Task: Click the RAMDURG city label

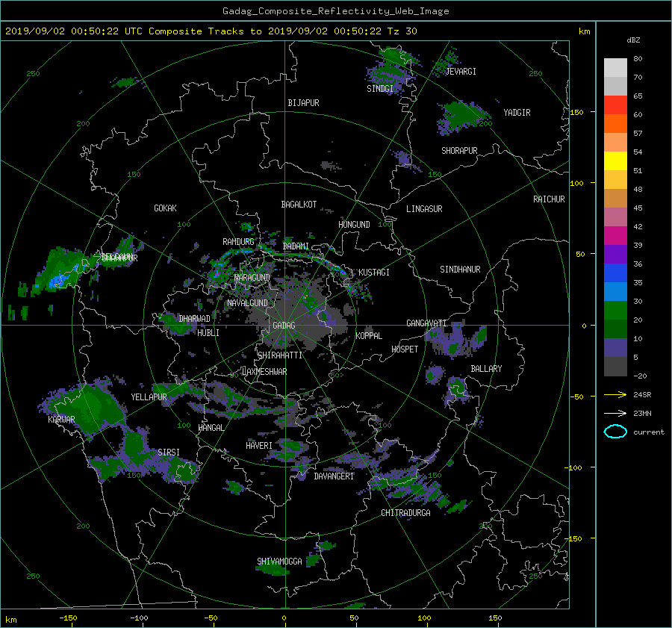Action: click(238, 242)
